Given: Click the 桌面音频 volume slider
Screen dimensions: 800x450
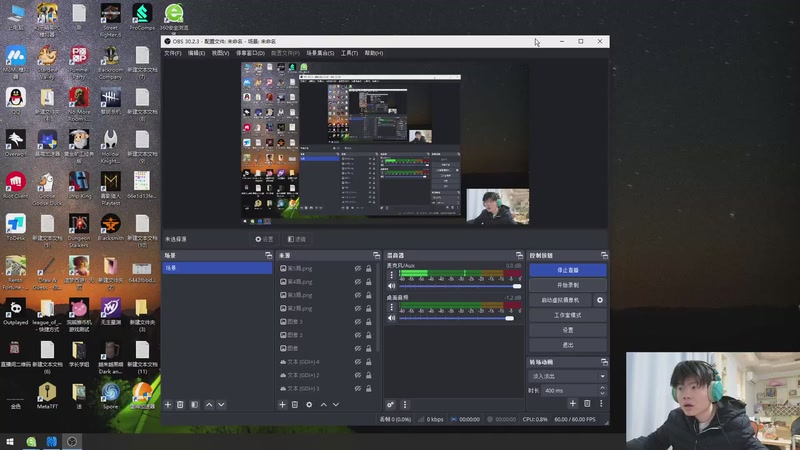Looking at the screenshot, I should pyautogui.click(x=460, y=318).
